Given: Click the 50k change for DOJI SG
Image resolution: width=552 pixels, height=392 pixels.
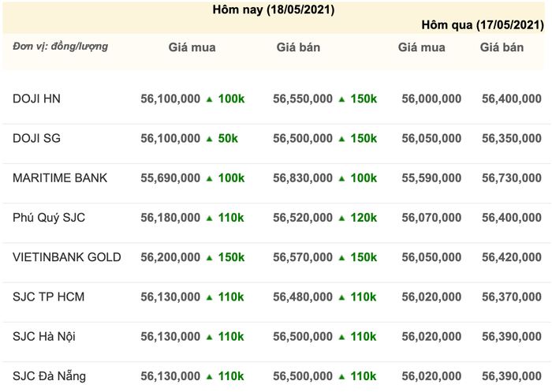Looking at the screenshot, I should click(x=228, y=138).
